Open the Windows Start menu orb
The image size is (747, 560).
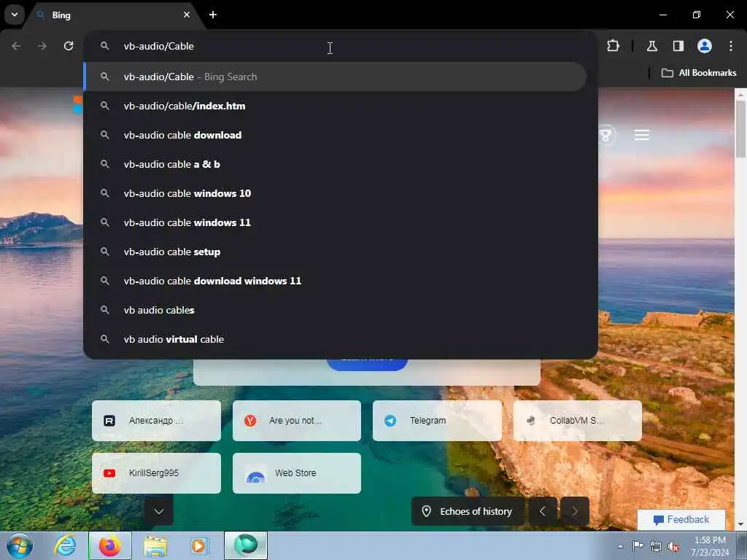(20, 545)
